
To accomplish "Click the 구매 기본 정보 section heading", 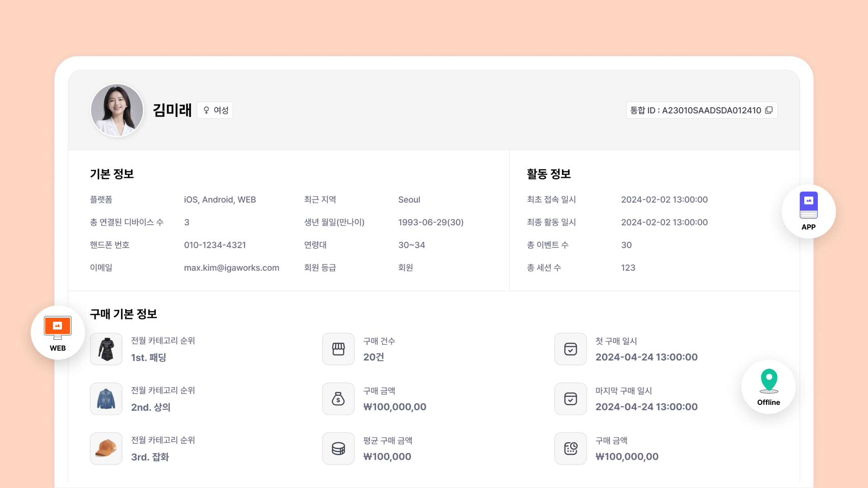I will (123, 314).
